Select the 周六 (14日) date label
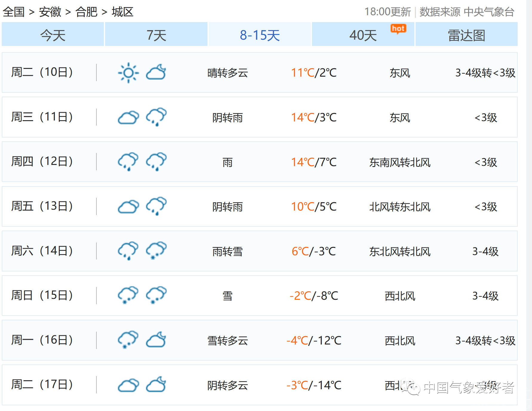This screenshot has height=411, width=532. point(42,251)
